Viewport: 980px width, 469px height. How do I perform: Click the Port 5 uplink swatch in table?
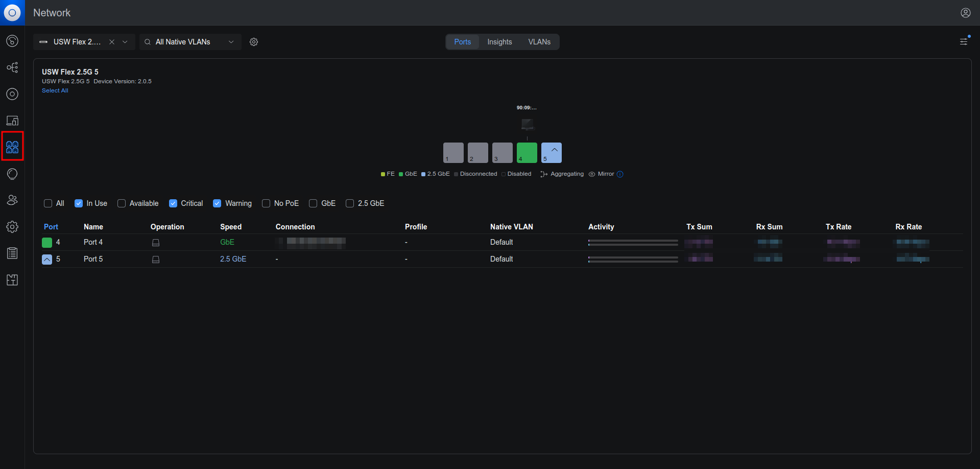(x=47, y=259)
